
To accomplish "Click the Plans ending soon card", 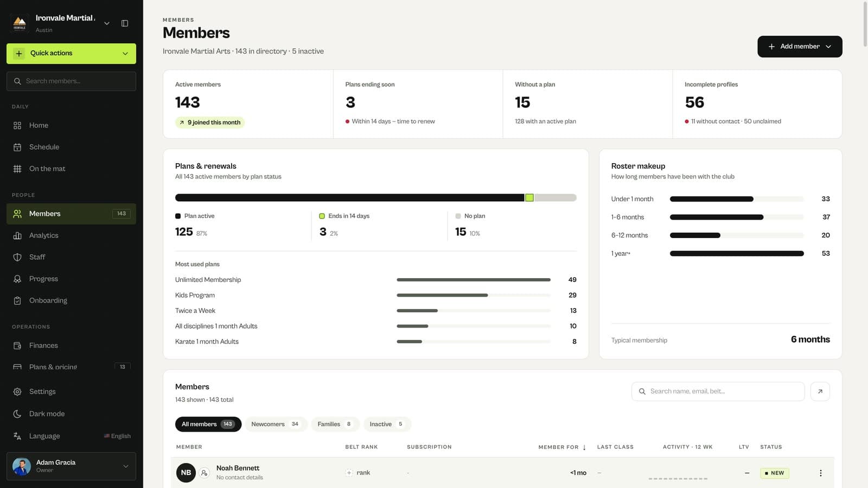I will pos(418,104).
